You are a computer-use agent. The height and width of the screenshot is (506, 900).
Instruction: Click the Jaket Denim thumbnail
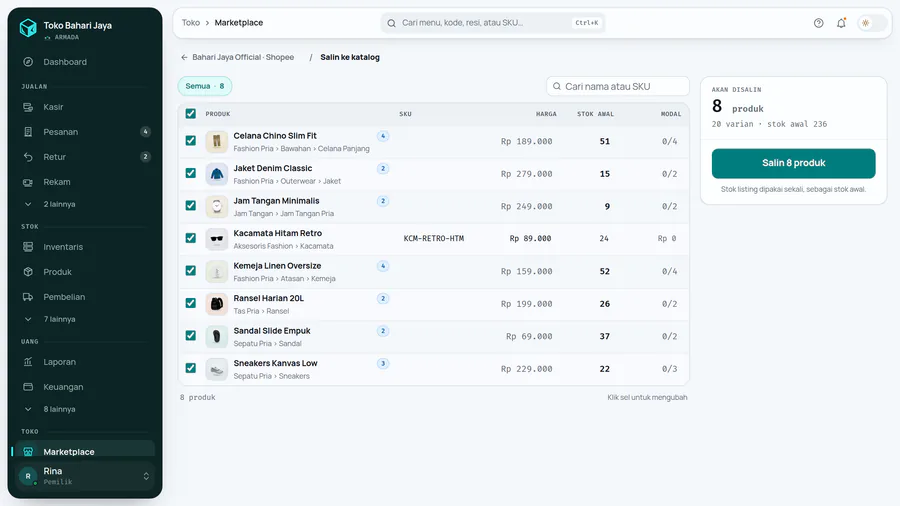point(217,174)
